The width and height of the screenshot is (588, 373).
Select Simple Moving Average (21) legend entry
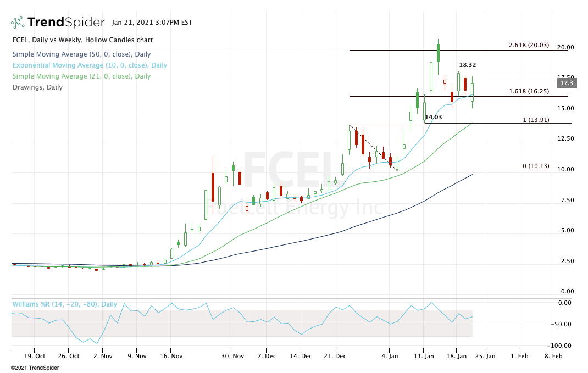tap(82, 76)
